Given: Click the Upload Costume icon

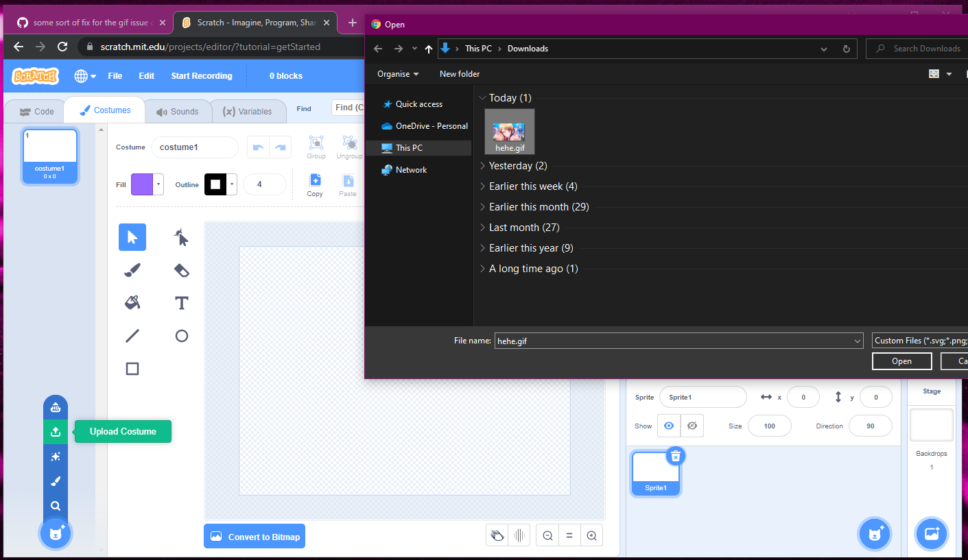Looking at the screenshot, I should click(56, 432).
